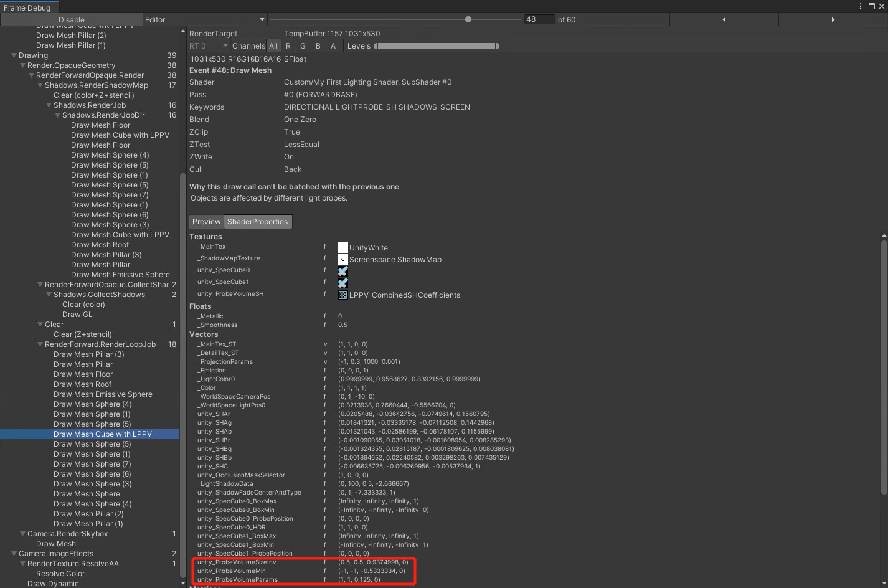This screenshot has height=588, width=888.
Task: Select Draw Mesh Sphere (7) in RenderLoopJob
Action: point(92,464)
